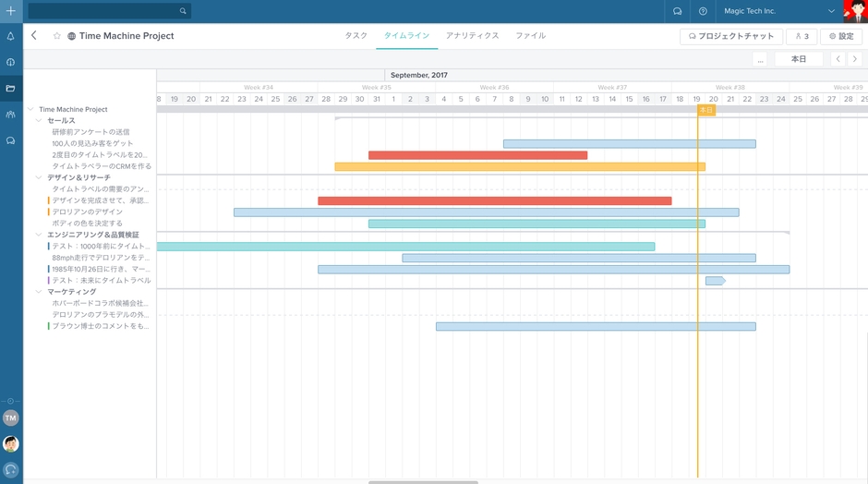The height and width of the screenshot is (484, 868).
Task: Collapse the デザイン＆リサーチ section
Action: [x=39, y=177]
